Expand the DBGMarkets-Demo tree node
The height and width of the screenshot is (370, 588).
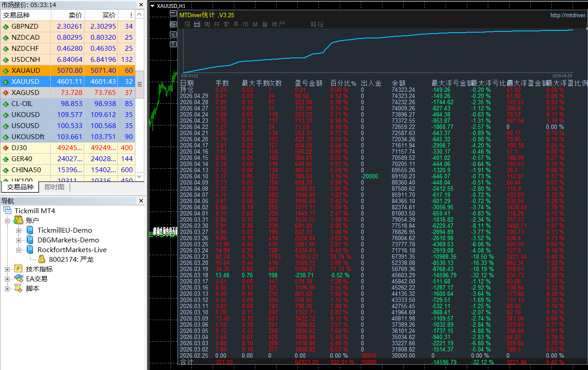point(19,240)
